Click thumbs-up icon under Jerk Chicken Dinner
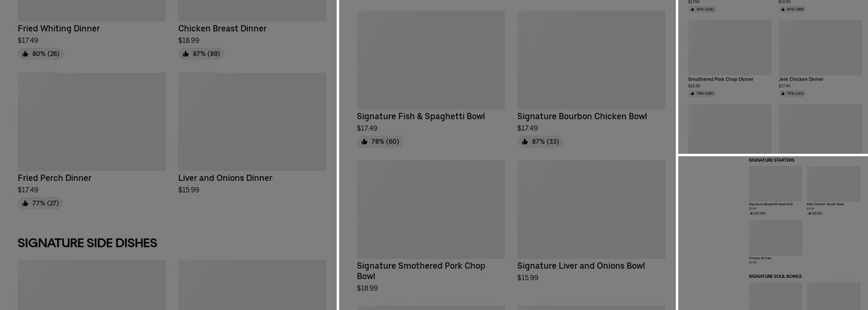 783,94
